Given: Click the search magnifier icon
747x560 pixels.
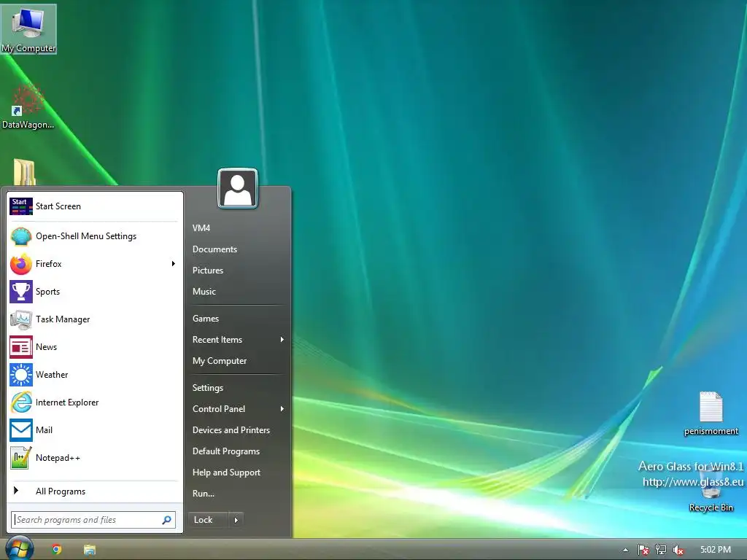Looking at the screenshot, I should (x=167, y=520).
